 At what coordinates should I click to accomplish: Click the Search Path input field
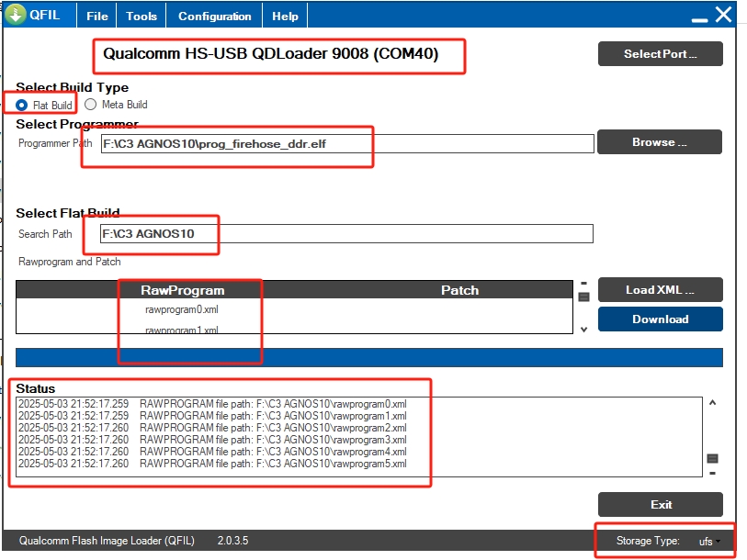click(x=346, y=233)
